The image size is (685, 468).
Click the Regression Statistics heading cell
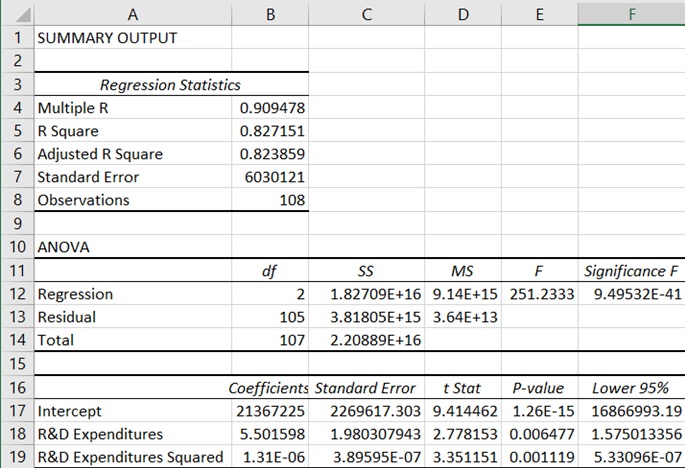[170, 85]
